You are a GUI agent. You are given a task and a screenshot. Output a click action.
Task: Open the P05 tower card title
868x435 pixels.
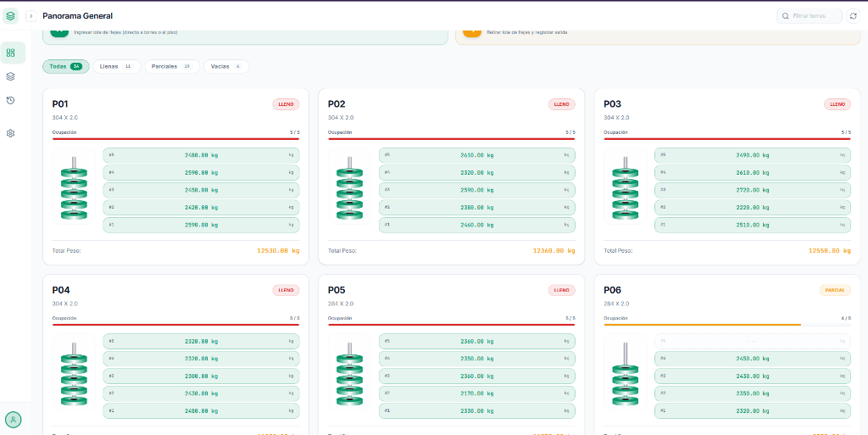click(x=337, y=290)
